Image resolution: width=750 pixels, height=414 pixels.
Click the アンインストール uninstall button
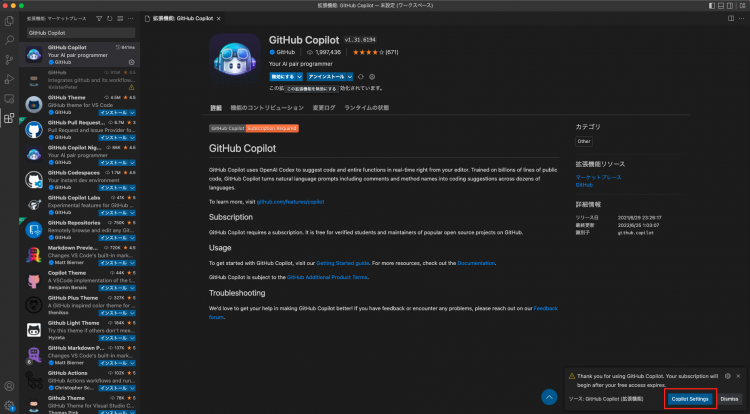[x=326, y=76]
